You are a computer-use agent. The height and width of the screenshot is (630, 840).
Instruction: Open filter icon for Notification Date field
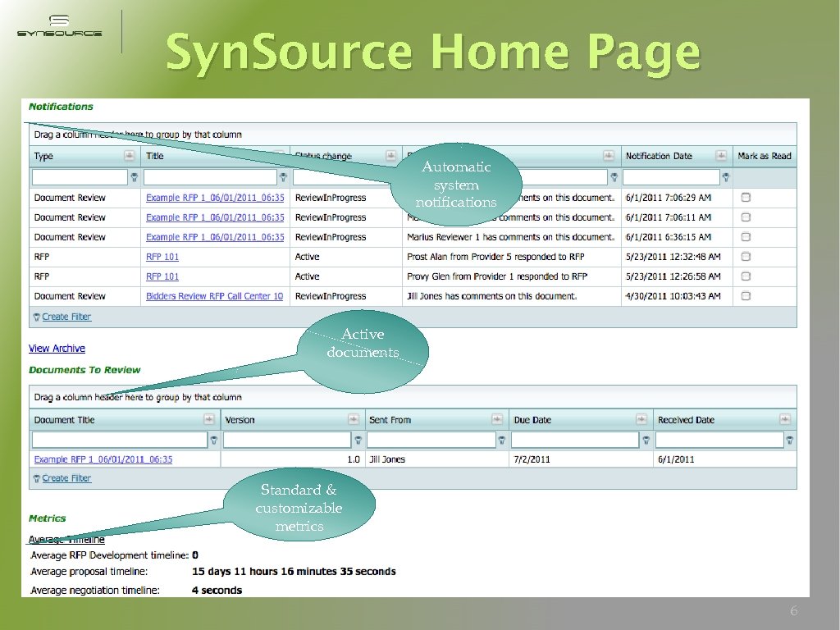[726, 177]
